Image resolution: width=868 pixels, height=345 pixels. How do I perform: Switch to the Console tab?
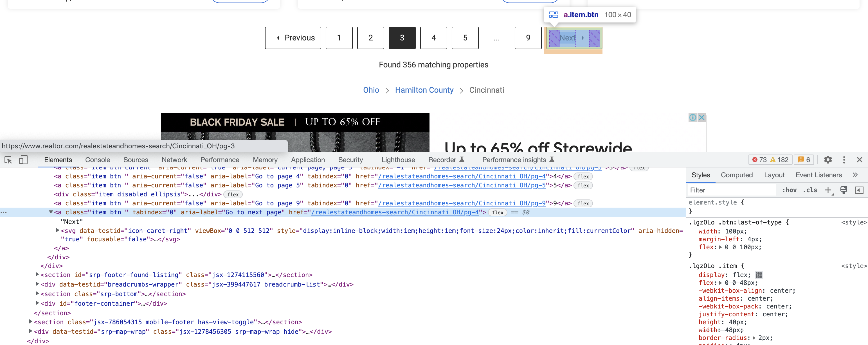[x=97, y=160]
